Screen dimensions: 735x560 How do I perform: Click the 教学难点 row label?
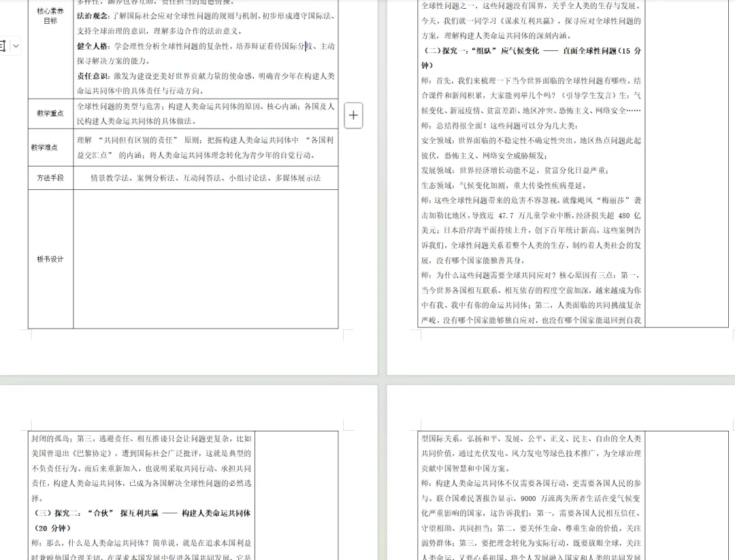click(x=44, y=147)
